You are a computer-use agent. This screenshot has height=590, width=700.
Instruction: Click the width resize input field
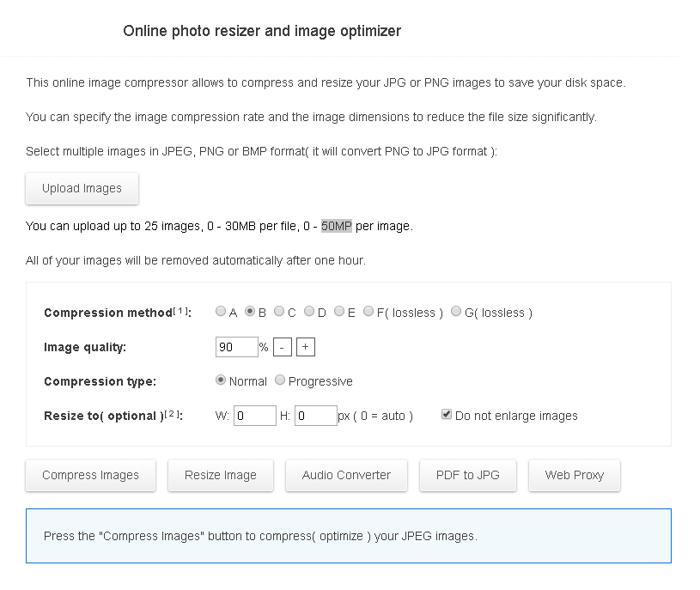[254, 415]
